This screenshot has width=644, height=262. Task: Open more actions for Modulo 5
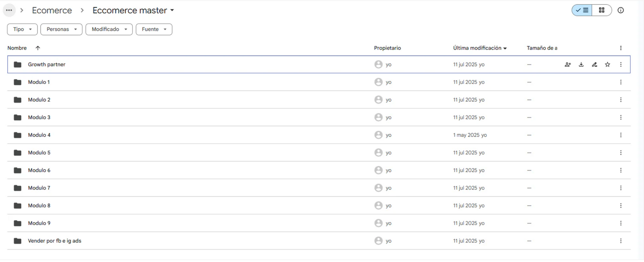tap(621, 153)
